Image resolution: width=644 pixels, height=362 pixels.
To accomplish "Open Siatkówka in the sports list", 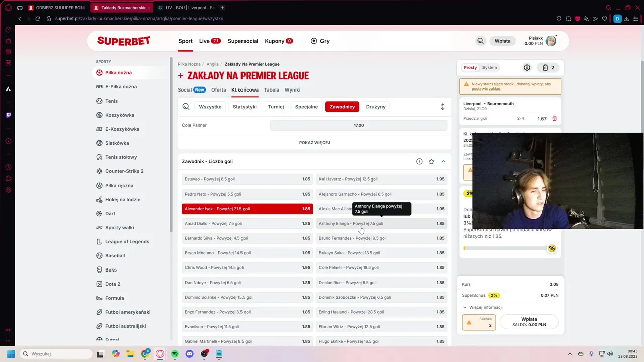I will [117, 143].
